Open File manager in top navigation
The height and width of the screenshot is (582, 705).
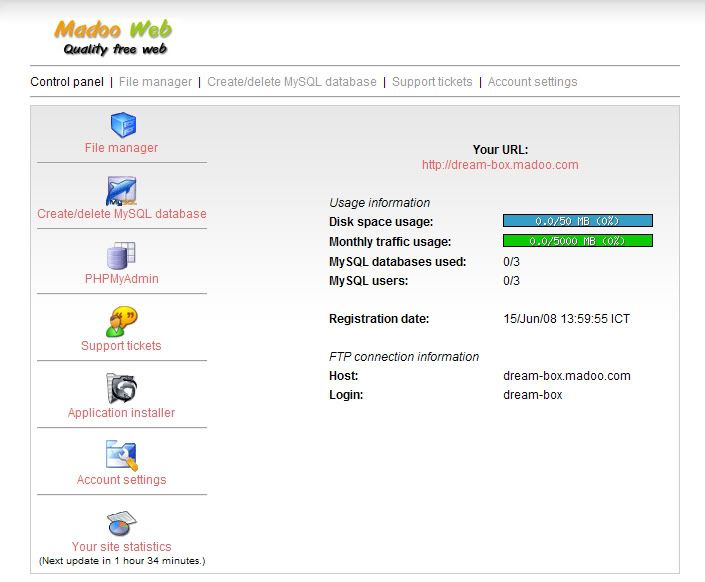(156, 82)
